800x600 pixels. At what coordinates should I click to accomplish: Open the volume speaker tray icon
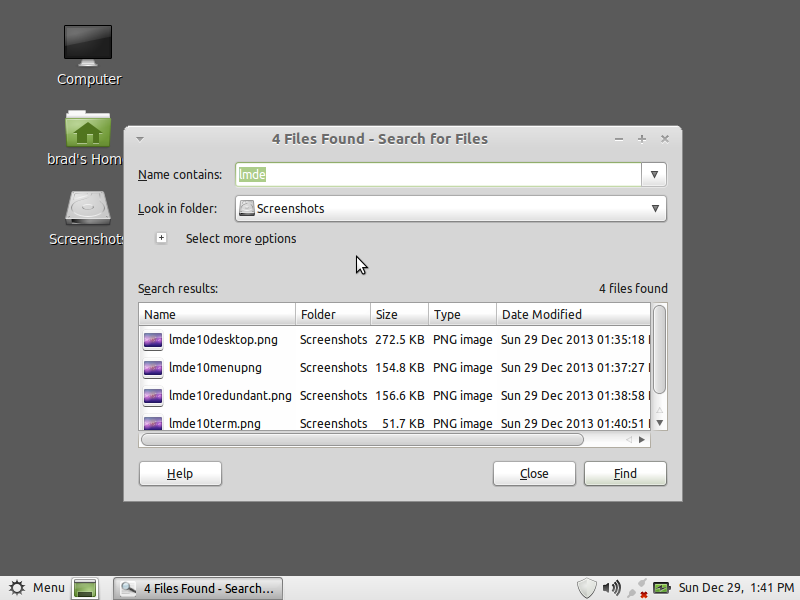click(612, 588)
